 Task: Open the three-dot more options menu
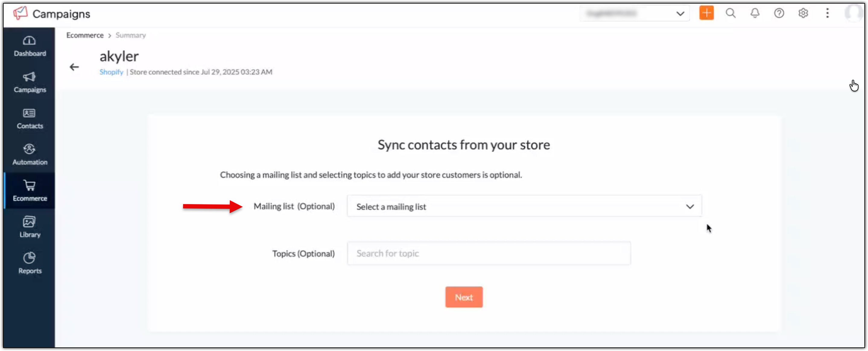pyautogui.click(x=827, y=13)
